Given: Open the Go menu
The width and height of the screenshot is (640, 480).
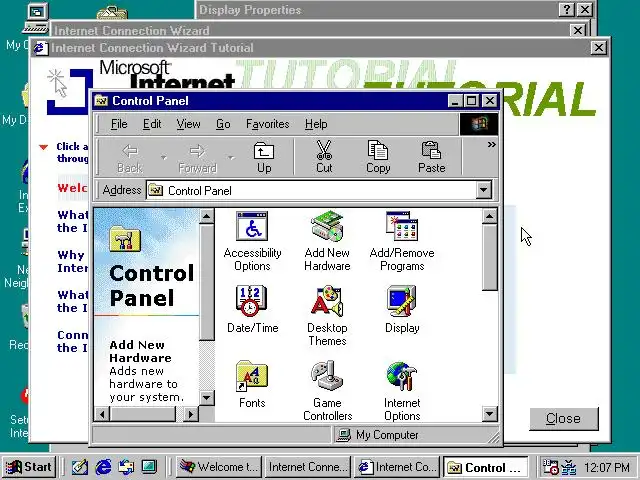Looking at the screenshot, I should (223, 124).
